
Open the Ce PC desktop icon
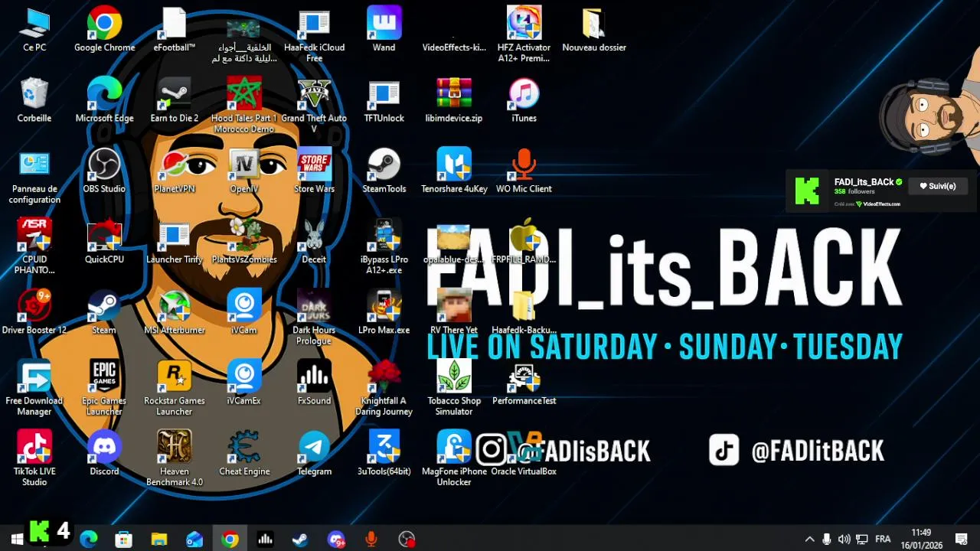pyautogui.click(x=34, y=31)
